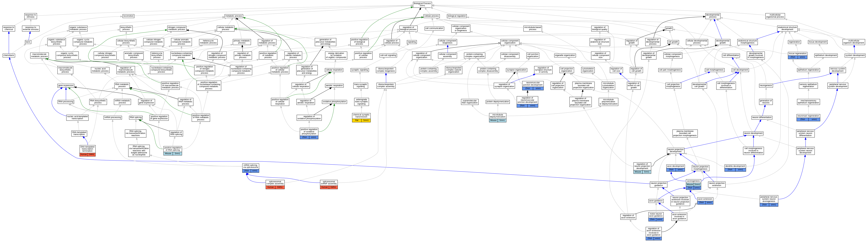Viewport: 868px width, 242px height.
Task: Click the 'developmental process' node
Action: coord(713,16)
